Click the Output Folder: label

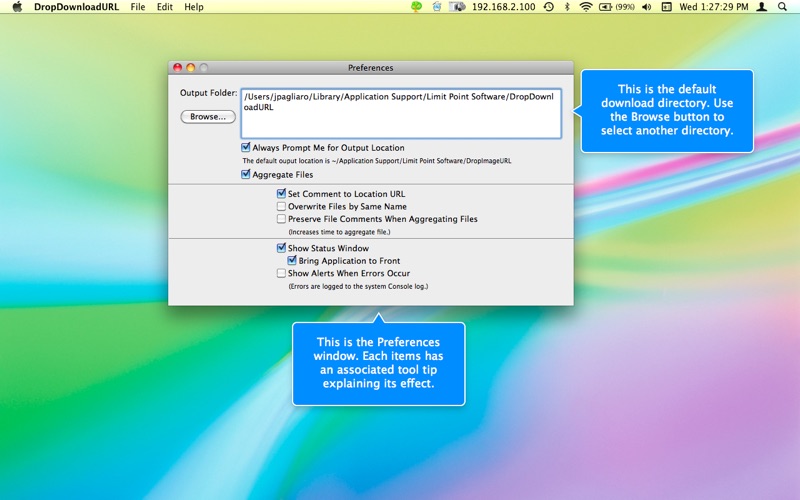(x=209, y=93)
